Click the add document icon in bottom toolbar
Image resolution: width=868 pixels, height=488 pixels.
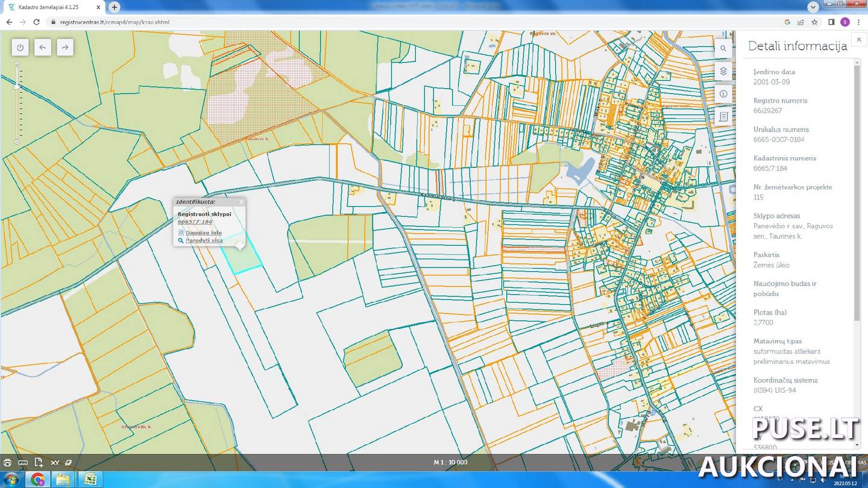pos(39,463)
